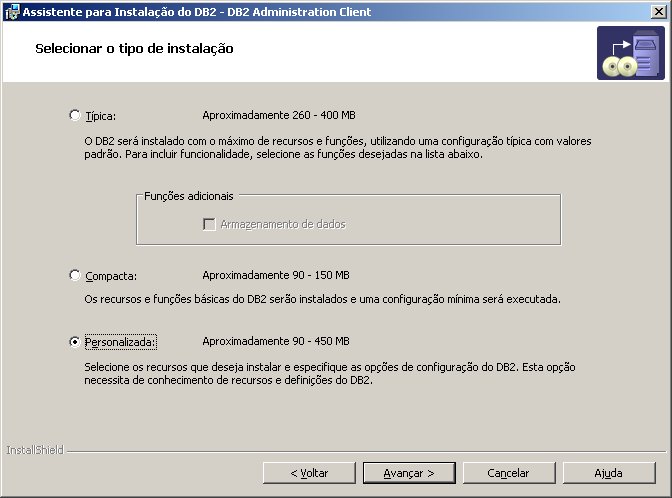Open help with the Ajuda button

(x=609, y=473)
